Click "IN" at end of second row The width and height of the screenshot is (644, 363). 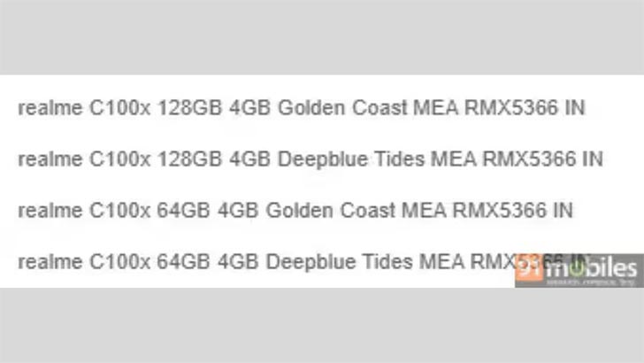click(x=593, y=159)
